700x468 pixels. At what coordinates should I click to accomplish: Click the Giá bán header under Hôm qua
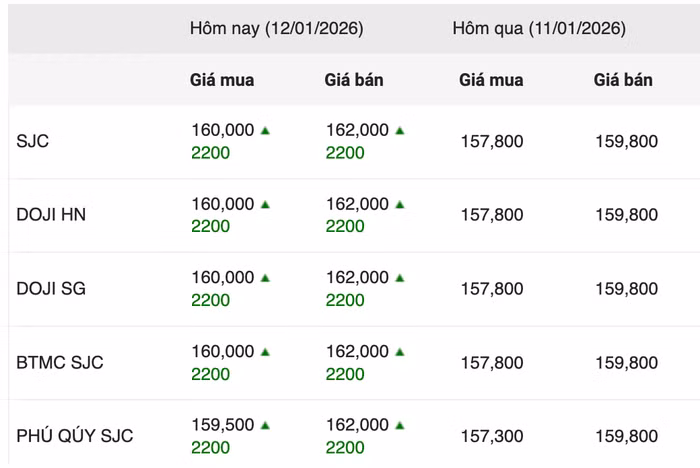tap(623, 79)
